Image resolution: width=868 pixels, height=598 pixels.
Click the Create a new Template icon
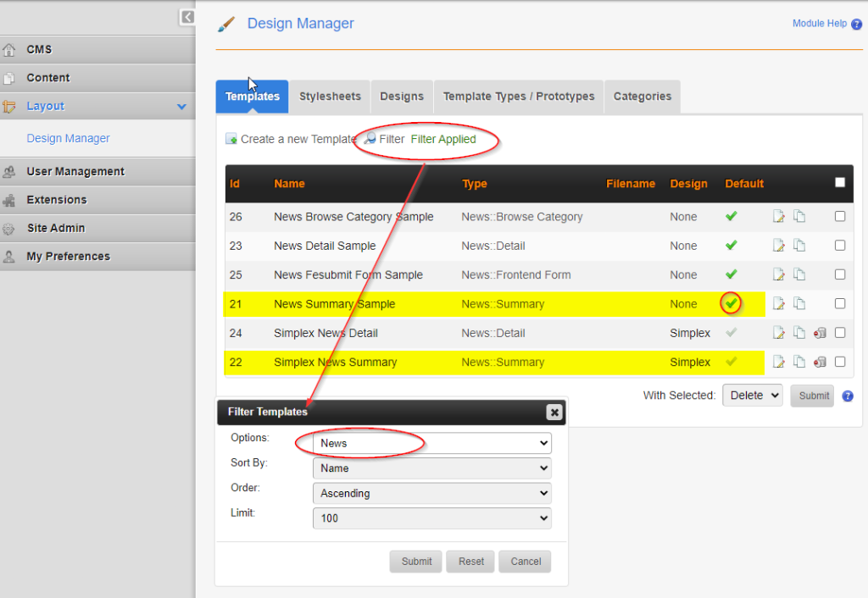point(231,139)
